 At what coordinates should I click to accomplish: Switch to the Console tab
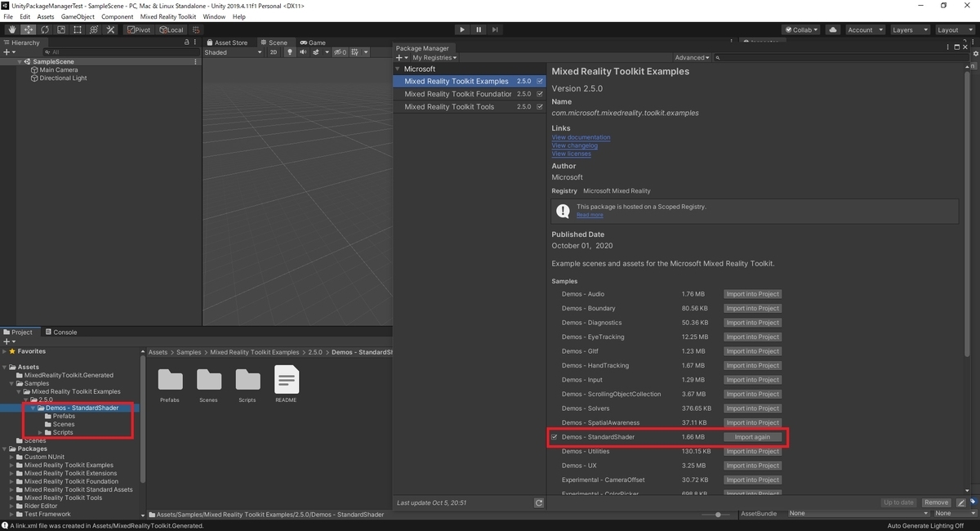tap(60, 332)
